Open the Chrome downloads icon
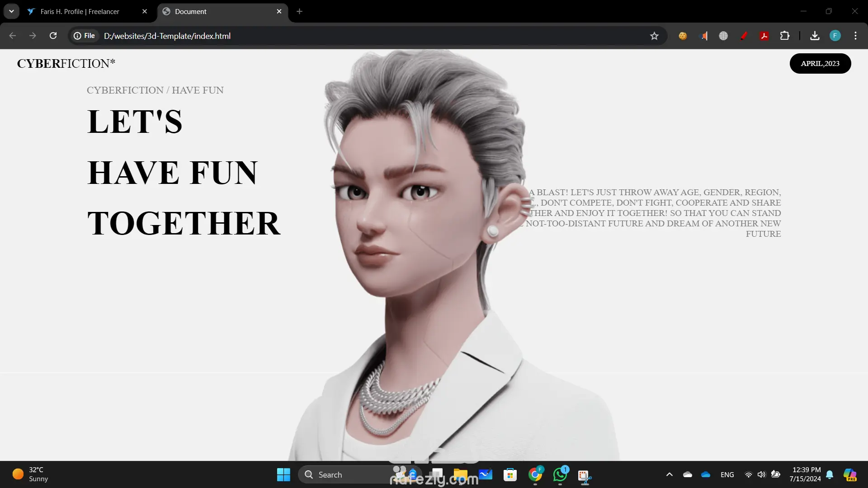868x488 pixels. point(815,36)
